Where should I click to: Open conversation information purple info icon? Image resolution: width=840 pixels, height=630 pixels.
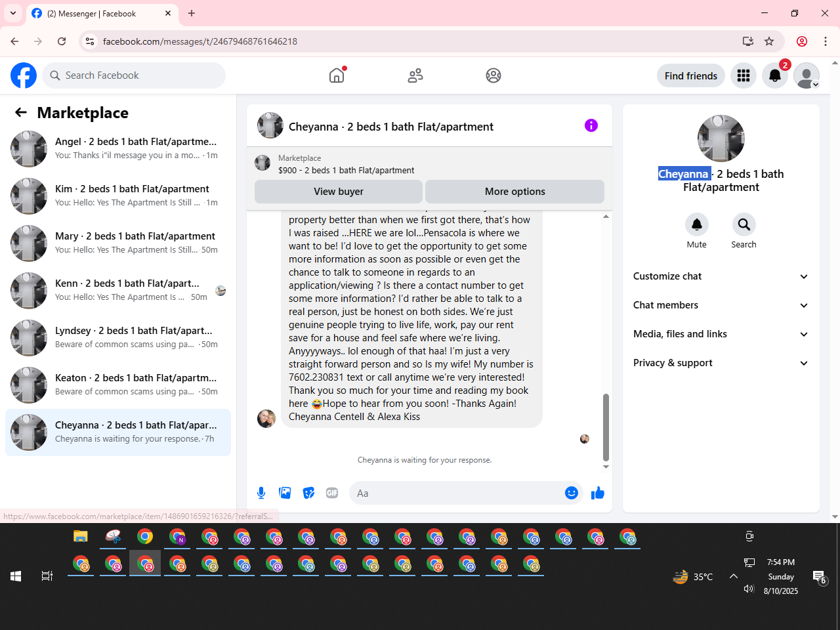591,125
